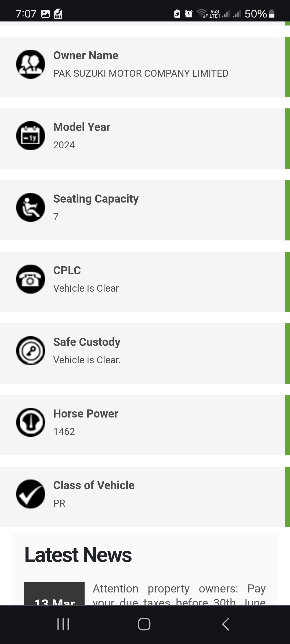Tap the Safe Custody key icon
The width and height of the screenshot is (290, 644).
pyautogui.click(x=31, y=351)
